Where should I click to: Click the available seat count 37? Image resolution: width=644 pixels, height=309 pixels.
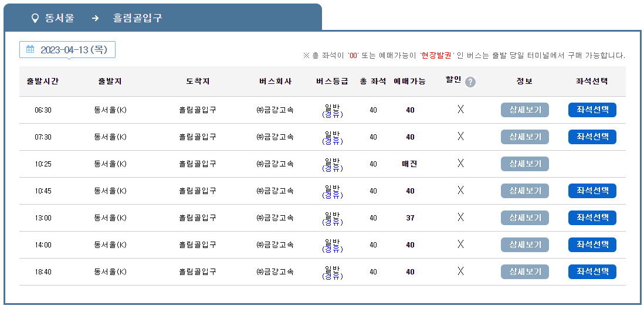click(x=411, y=218)
